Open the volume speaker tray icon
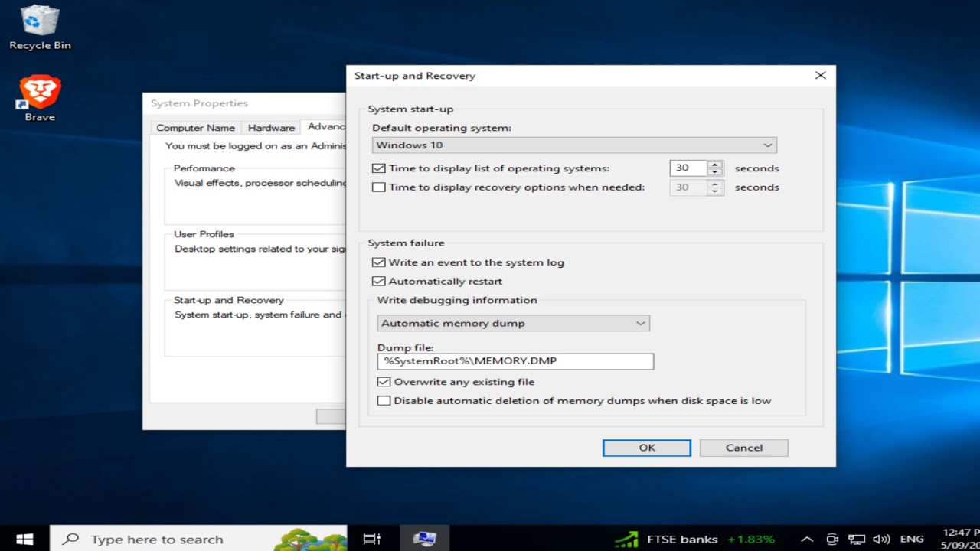This screenshot has width=980, height=551. pos(881,539)
